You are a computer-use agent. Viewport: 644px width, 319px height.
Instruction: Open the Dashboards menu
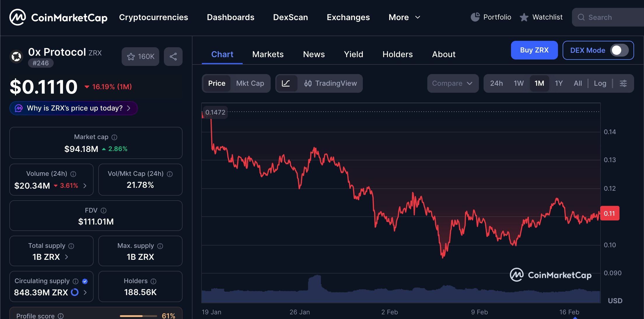[230, 17]
